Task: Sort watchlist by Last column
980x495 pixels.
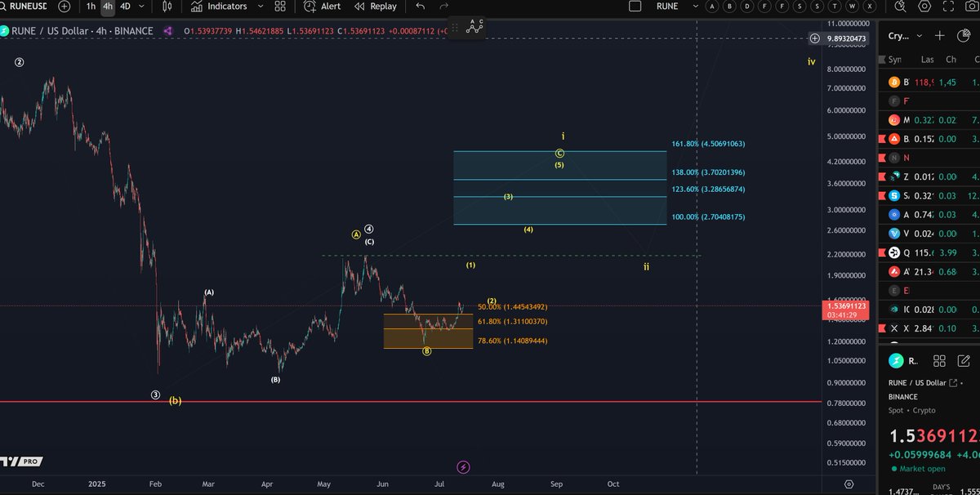Action: 927,60
